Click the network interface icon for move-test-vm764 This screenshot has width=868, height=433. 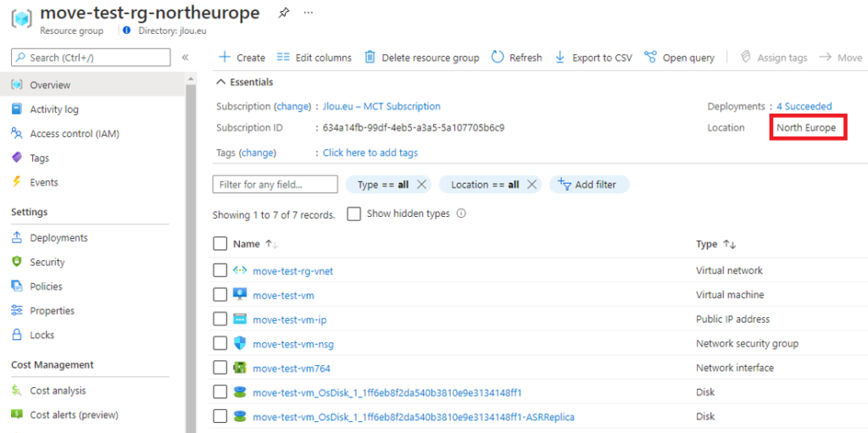239,368
